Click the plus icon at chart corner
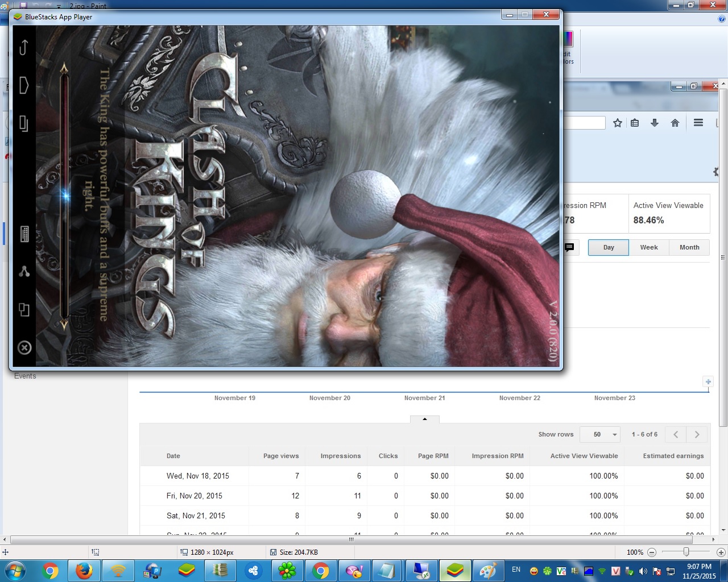The height and width of the screenshot is (582, 728). [x=708, y=381]
